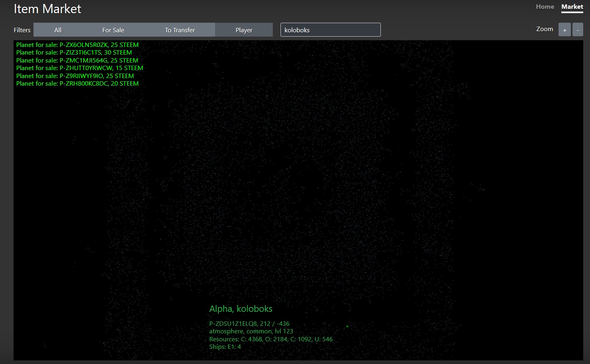Select planet listing P-ZMC1MJI564G, 25 STEEM
The image size is (590, 364).
(77, 60)
